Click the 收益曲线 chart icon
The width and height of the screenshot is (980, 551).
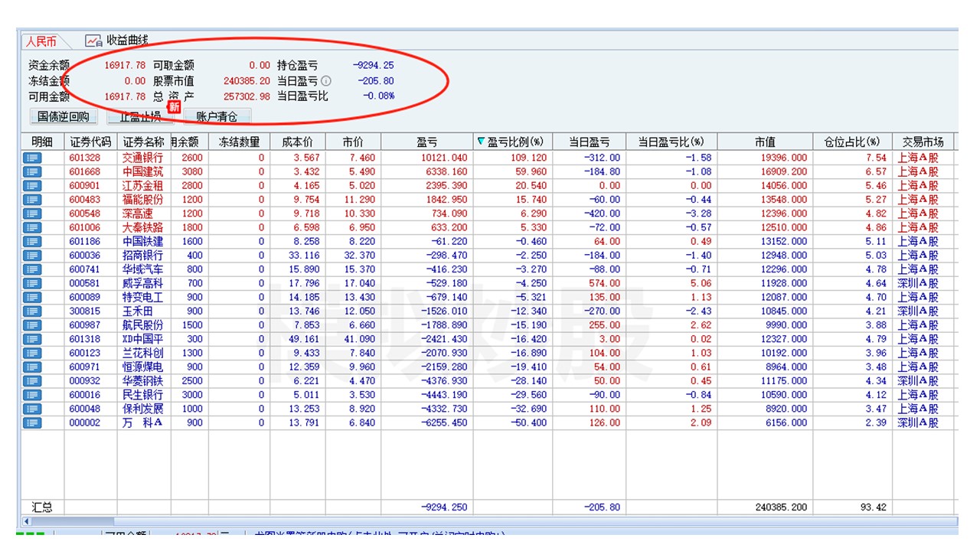93,41
